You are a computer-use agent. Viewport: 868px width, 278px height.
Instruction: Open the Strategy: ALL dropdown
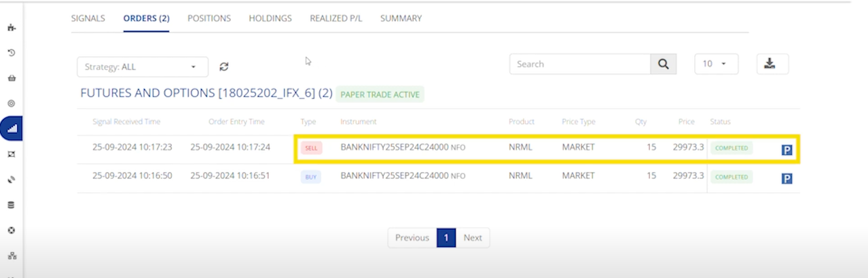[141, 67]
